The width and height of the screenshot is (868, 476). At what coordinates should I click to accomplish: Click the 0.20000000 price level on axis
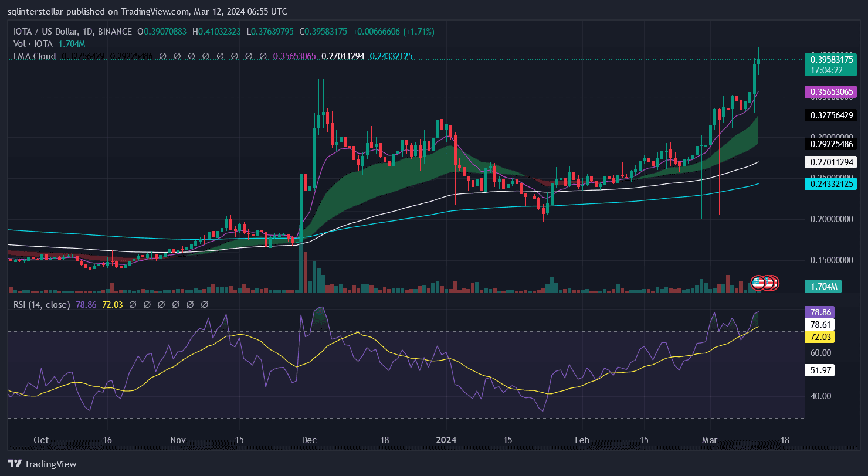point(832,219)
